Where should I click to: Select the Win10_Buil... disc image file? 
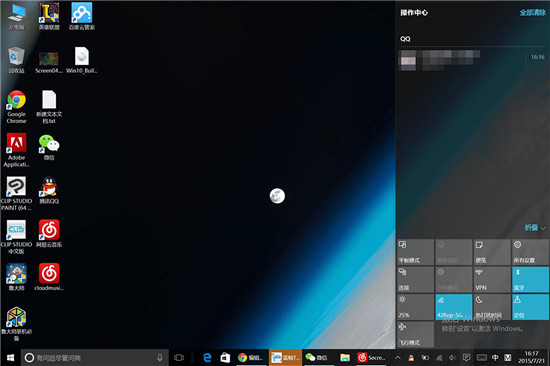click(82, 60)
